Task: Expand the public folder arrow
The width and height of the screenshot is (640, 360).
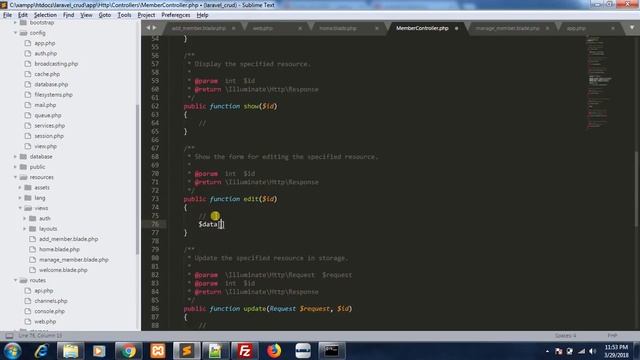Action: [16, 167]
